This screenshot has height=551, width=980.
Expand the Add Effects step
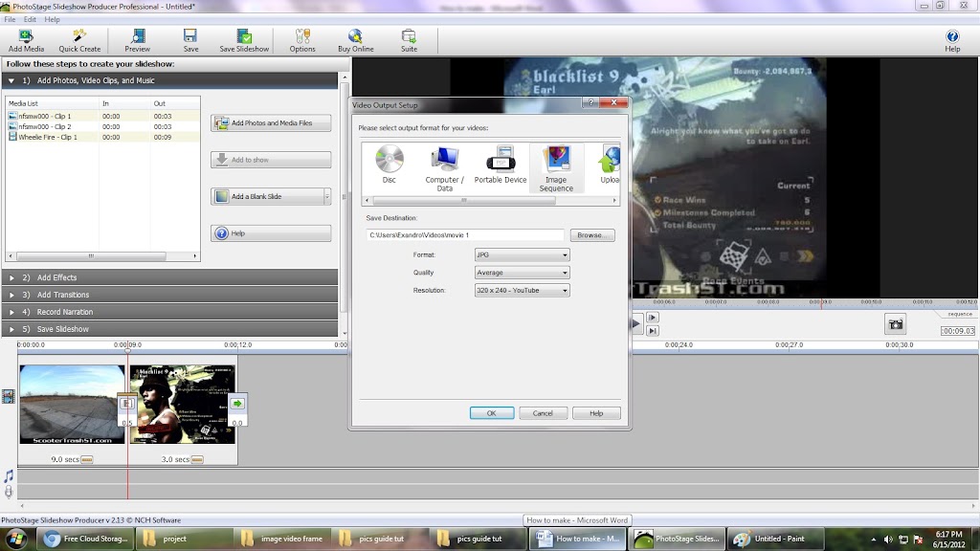click(170, 277)
